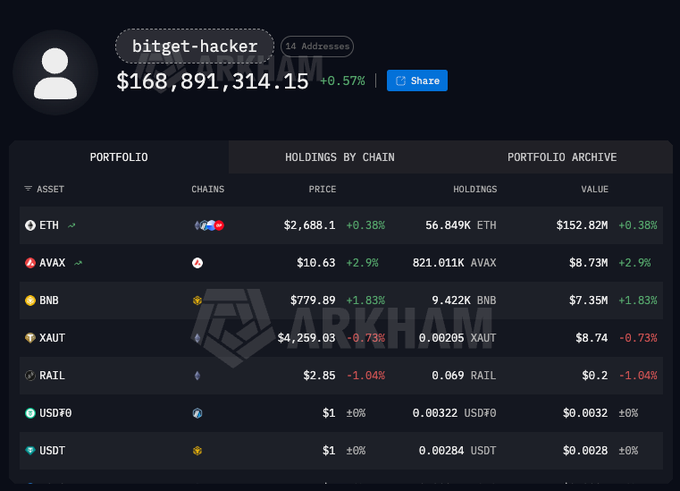Click the Ethereum chain icon in XAUT row
Screen dimensions: 680x491
[197, 338]
